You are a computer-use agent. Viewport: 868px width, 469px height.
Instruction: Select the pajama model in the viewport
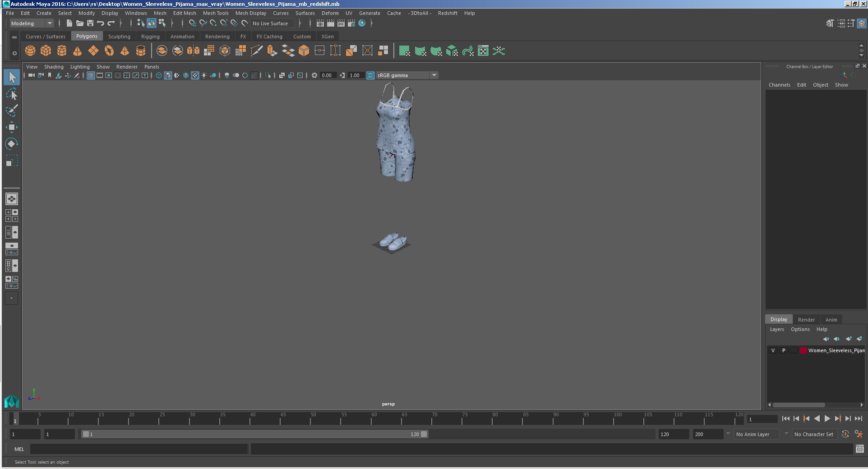pos(396,133)
